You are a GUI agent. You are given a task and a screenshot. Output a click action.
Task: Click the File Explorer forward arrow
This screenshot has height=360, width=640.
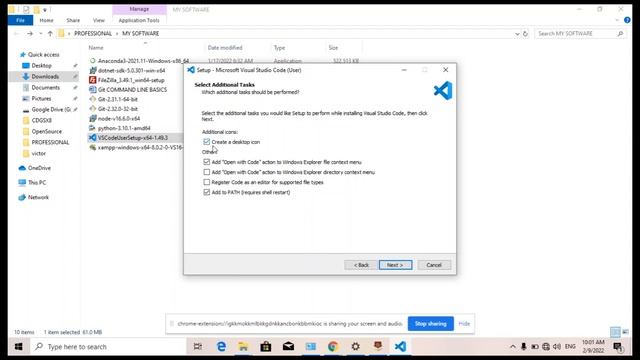pyautogui.click(x=30, y=33)
